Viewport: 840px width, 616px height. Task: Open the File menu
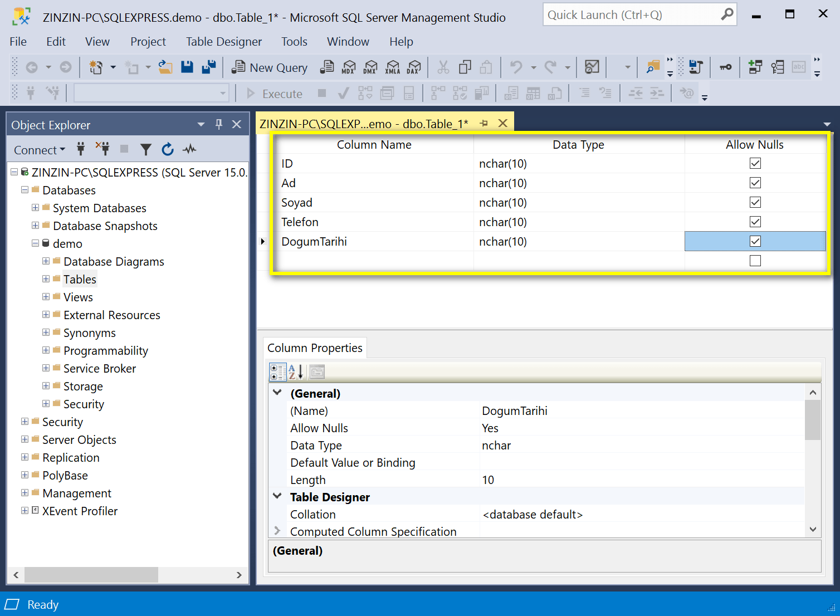(18, 42)
